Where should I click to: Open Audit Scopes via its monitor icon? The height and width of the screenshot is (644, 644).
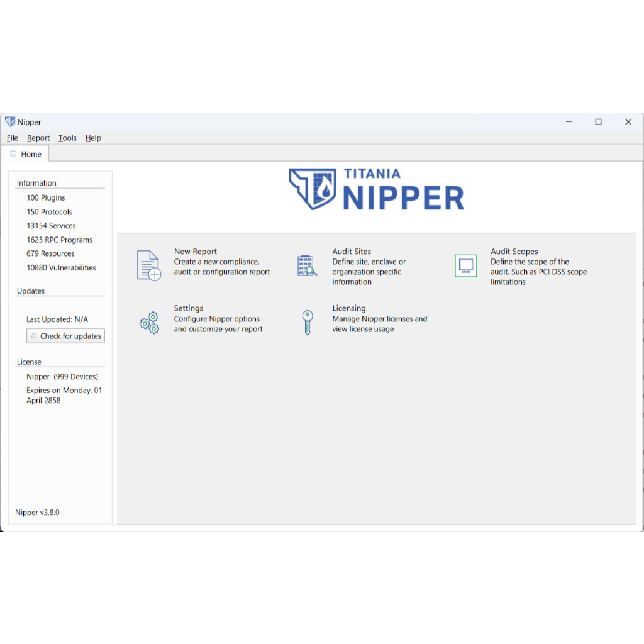pyautogui.click(x=465, y=265)
